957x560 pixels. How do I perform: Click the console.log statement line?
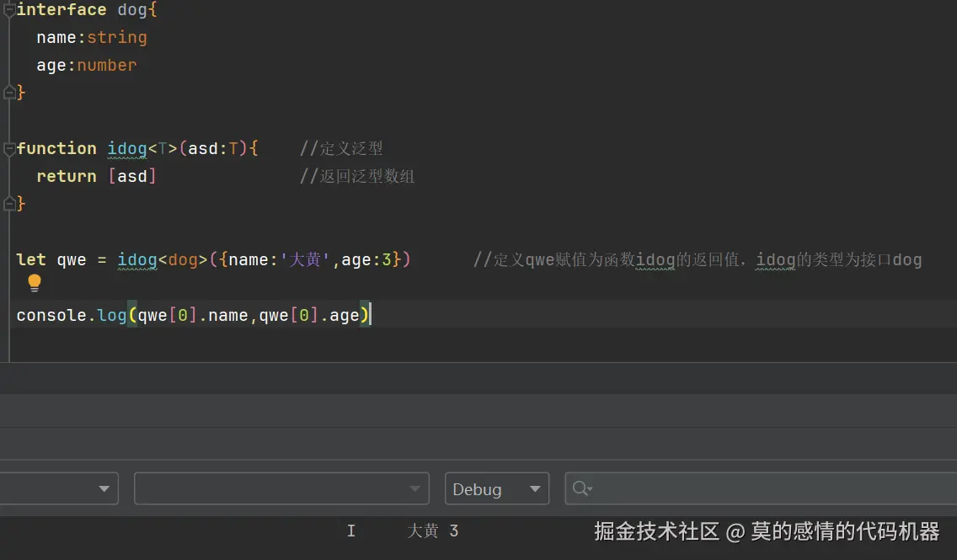[x=193, y=316]
